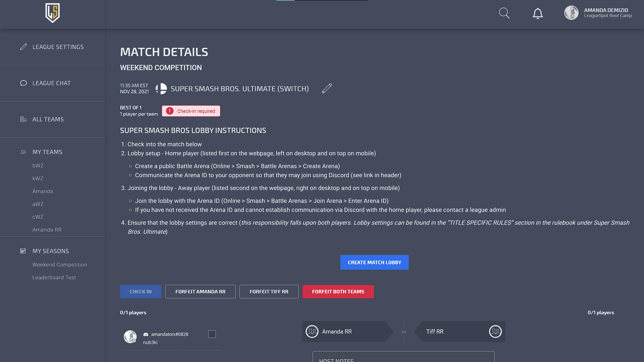Viewport: 644px width, 362px height.
Task: Open the search magnifier icon
Action: (504, 13)
